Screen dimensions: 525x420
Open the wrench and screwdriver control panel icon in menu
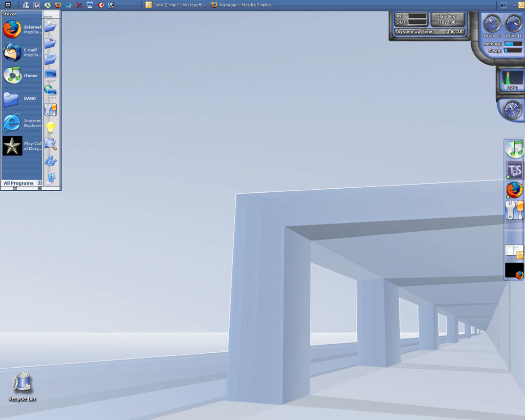[x=50, y=109]
